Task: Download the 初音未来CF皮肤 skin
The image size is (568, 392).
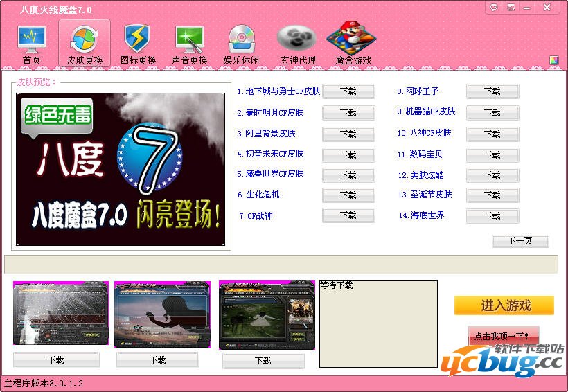Action: [348, 154]
